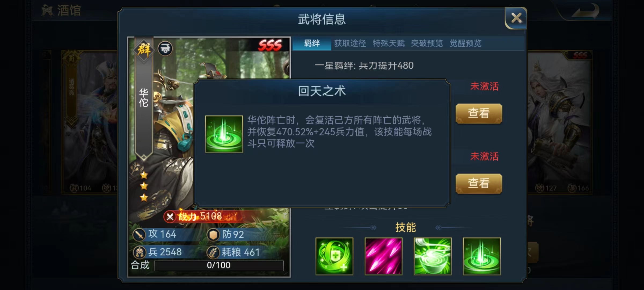Screen dimensions: 644x290
Task: Tap the red SSS rank badge
Action: tap(270, 45)
